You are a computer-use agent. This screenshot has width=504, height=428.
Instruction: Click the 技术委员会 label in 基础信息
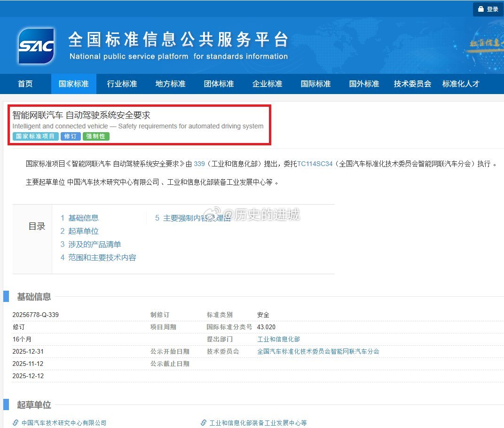[x=223, y=351]
